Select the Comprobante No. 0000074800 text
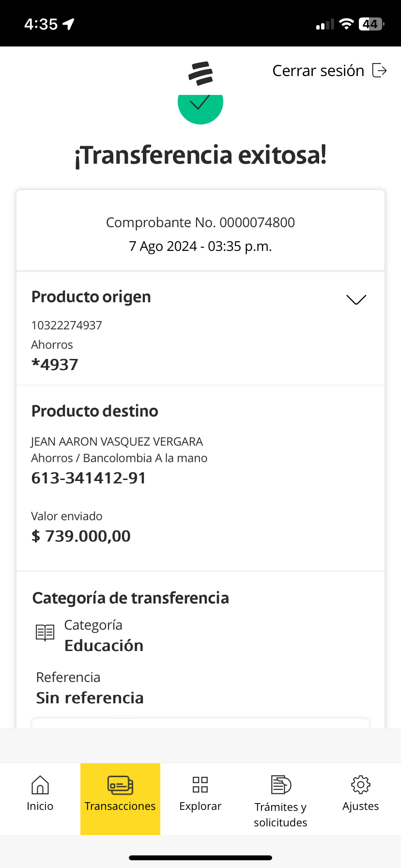The image size is (401, 868). [x=200, y=223]
